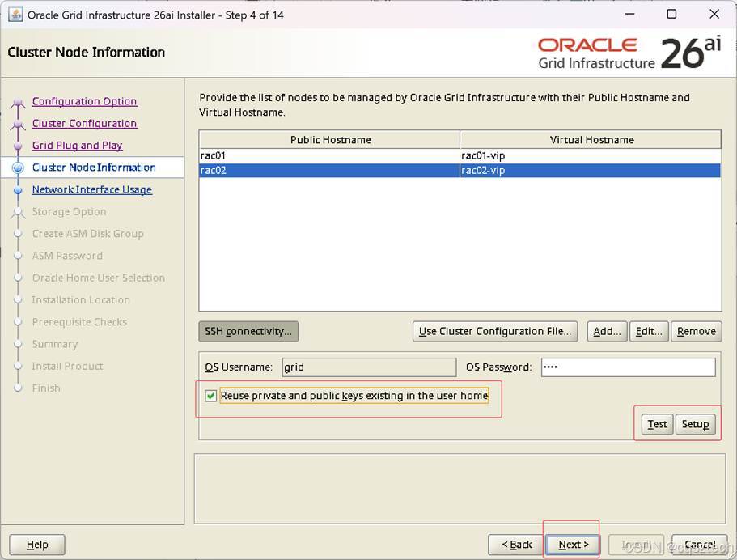Click the Cluster Node Information current step marker
Image resolution: width=737 pixels, height=560 pixels.
[x=18, y=168]
